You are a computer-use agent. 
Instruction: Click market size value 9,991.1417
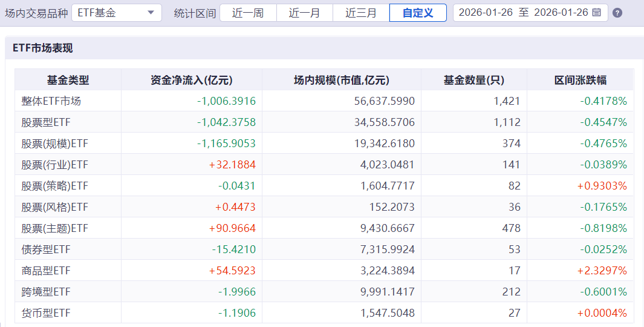coord(387,292)
